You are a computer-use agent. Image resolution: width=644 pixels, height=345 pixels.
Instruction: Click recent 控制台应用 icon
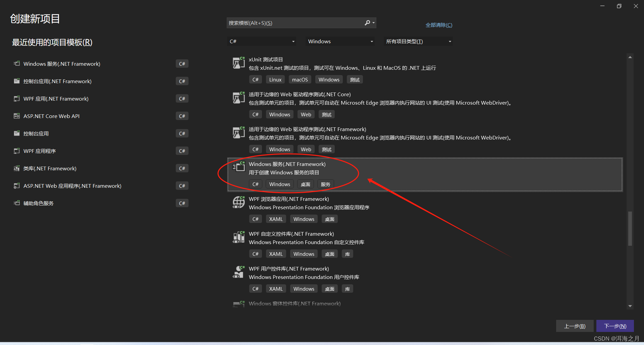[17, 133]
